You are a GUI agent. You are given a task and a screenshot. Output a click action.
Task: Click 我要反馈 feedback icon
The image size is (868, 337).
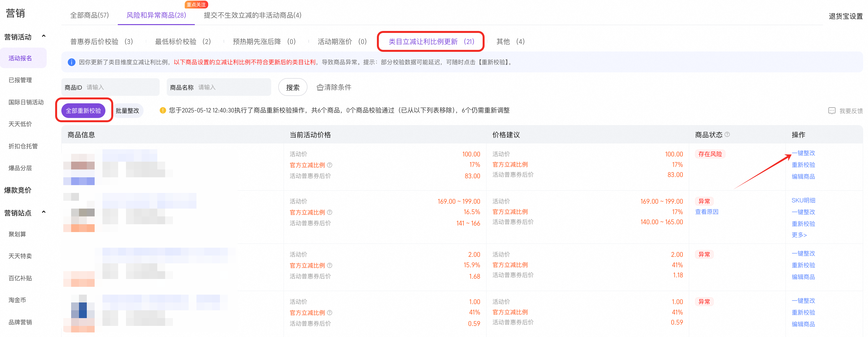(831, 111)
